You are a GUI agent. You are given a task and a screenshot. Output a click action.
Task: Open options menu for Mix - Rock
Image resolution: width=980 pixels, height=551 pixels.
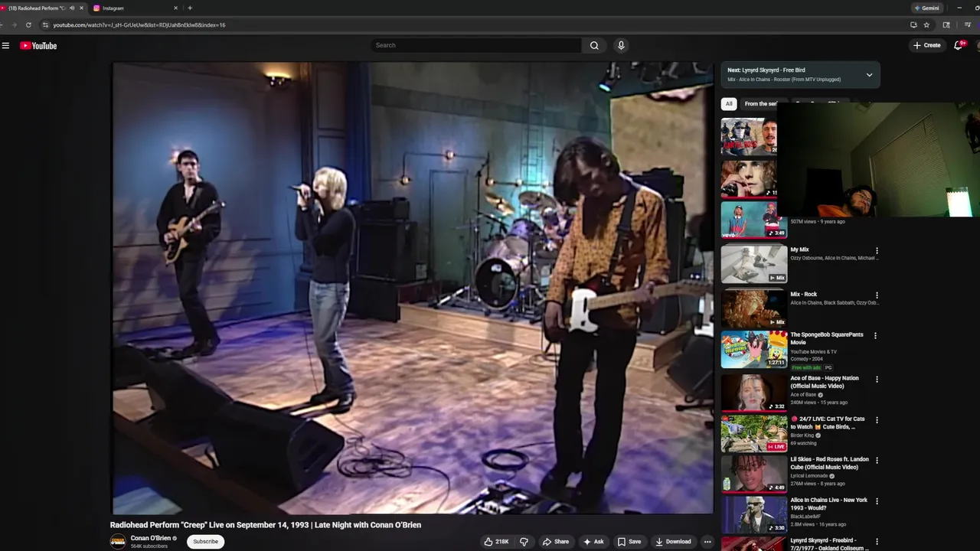tap(877, 295)
